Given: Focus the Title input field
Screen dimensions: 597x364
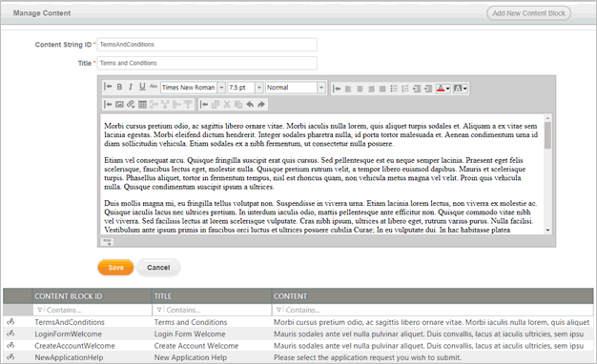Looking at the screenshot, I should (207, 63).
